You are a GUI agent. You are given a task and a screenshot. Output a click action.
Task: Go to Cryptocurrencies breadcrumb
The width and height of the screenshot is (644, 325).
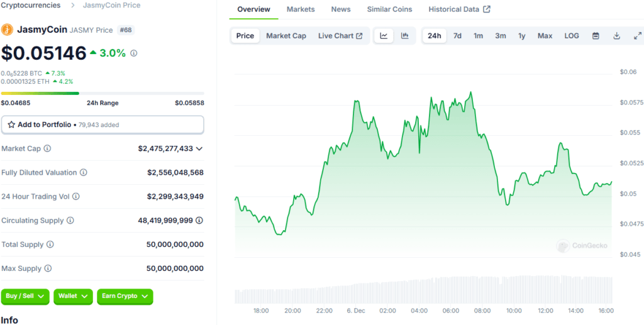[31, 5]
